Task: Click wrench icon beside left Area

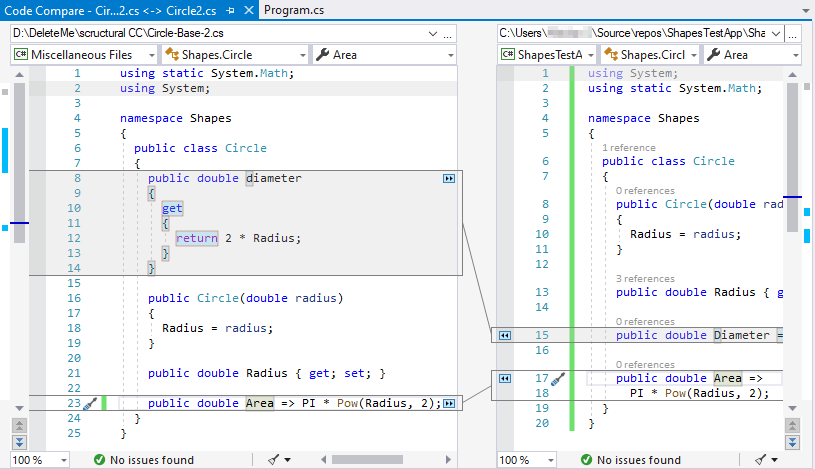Action: click(323, 54)
